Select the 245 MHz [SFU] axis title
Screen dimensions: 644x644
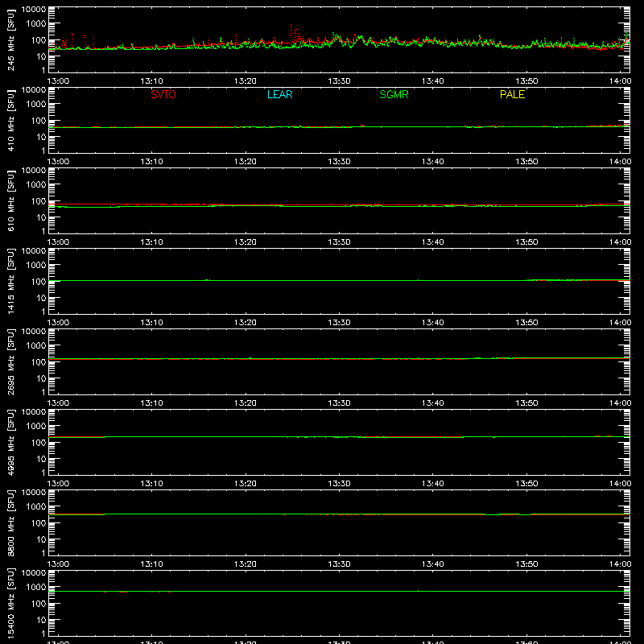pyautogui.click(x=10, y=39)
